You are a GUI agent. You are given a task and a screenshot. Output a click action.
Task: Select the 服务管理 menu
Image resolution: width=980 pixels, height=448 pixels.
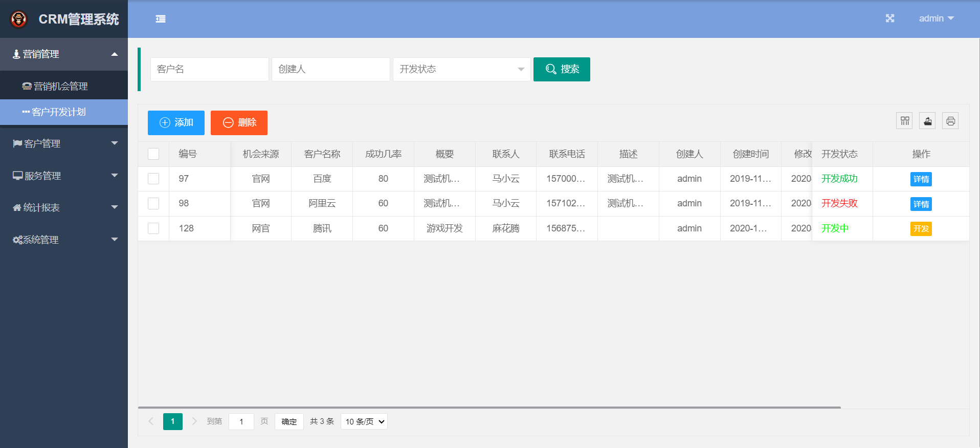pos(64,176)
